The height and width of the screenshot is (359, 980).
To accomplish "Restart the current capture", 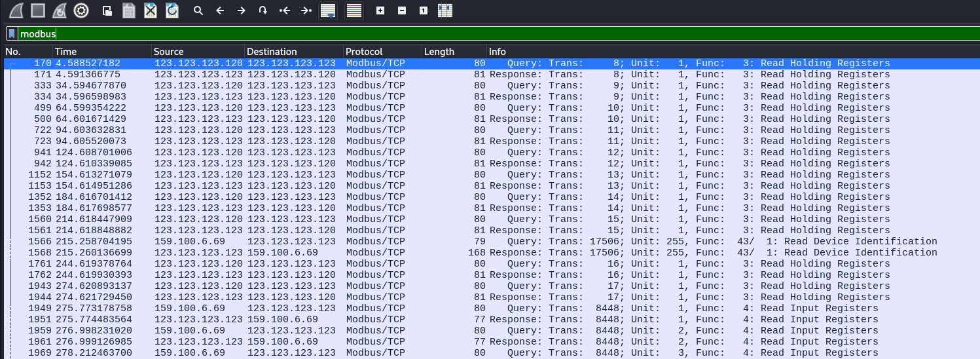I will tap(60, 10).
